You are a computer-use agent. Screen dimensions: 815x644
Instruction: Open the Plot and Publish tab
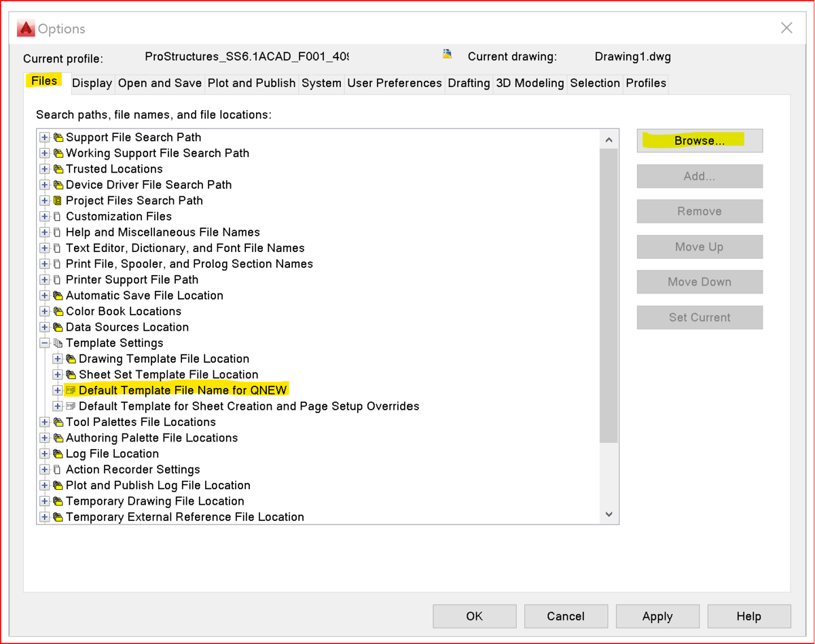(x=251, y=83)
